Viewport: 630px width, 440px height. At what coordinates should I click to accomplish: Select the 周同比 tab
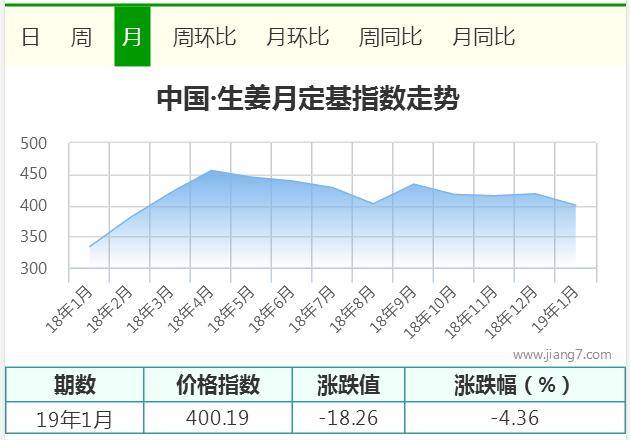pos(391,37)
